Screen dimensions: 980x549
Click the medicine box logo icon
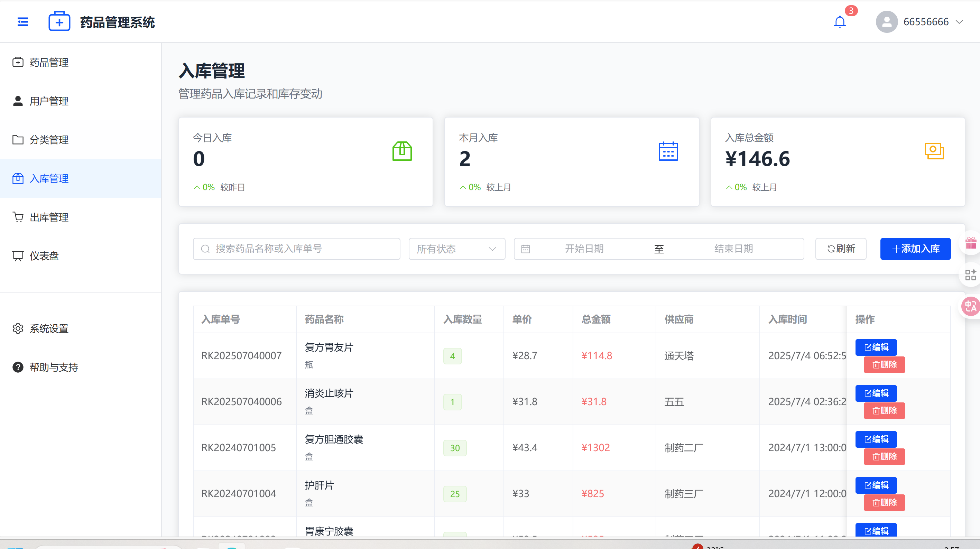coord(59,22)
